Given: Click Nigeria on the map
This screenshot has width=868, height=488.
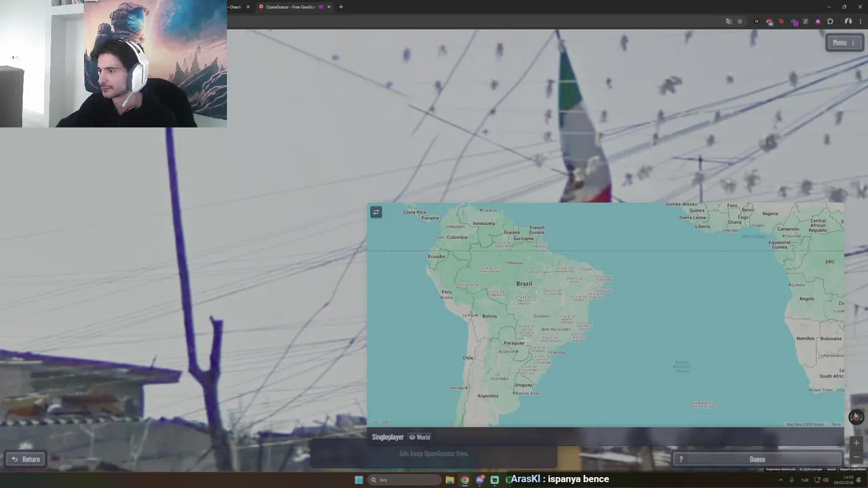Looking at the screenshot, I should tap(770, 213).
